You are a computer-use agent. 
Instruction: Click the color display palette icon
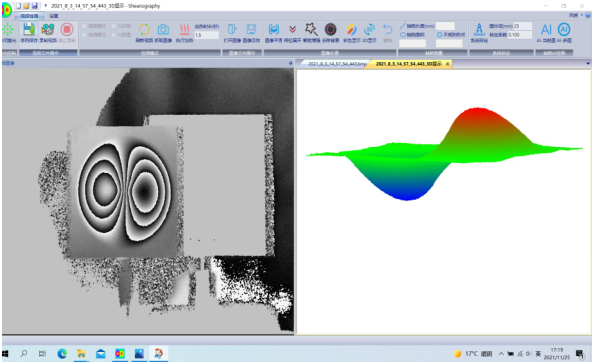coord(351,30)
